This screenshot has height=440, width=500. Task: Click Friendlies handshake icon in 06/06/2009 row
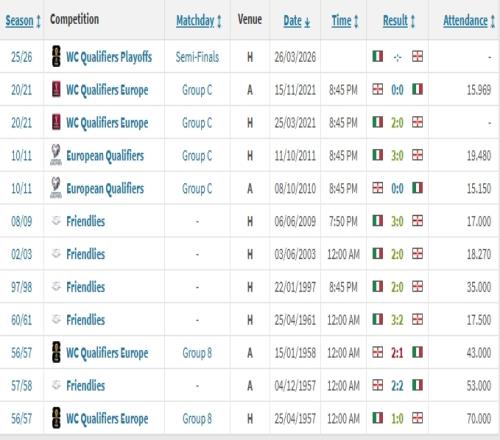pos(56,220)
